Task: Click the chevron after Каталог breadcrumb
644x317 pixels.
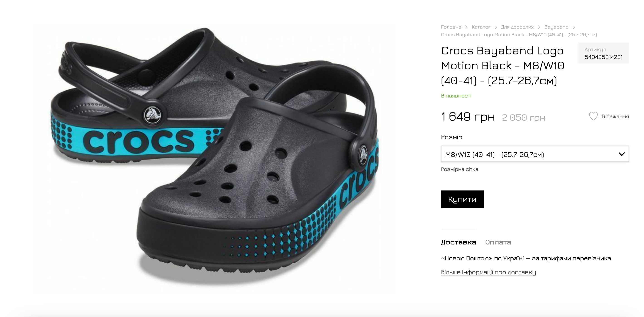Action: click(x=496, y=27)
